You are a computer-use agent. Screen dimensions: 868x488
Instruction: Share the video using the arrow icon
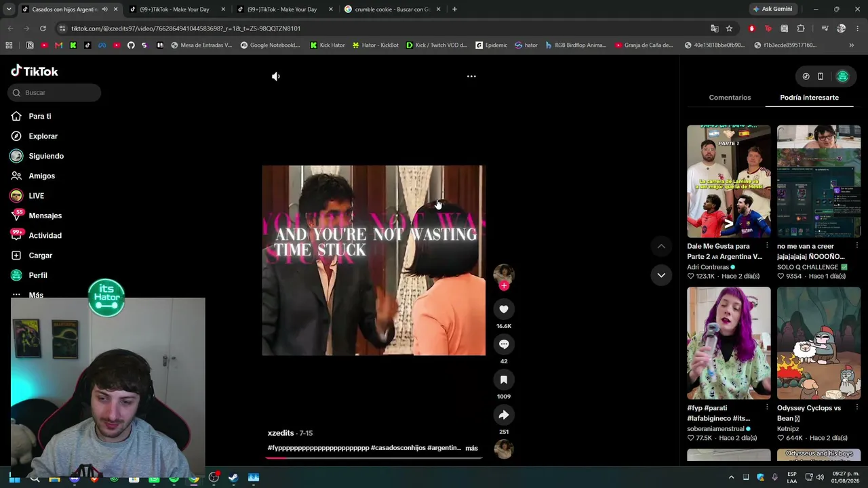coord(504,415)
